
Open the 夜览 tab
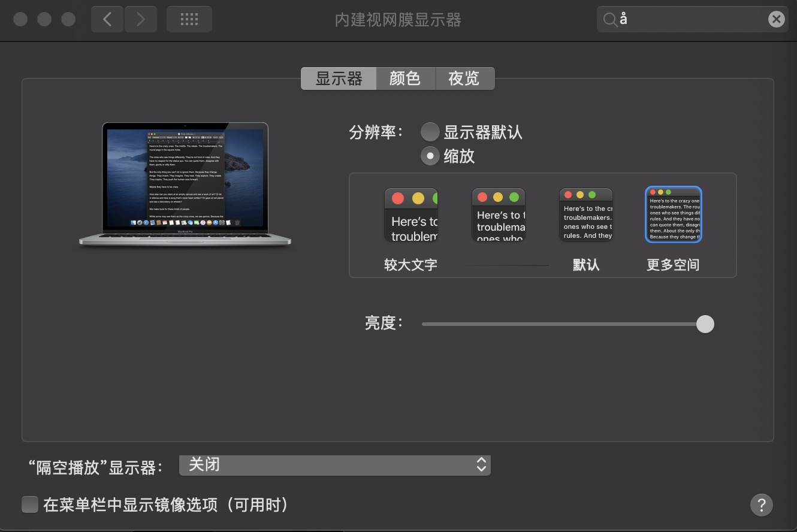[464, 78]
